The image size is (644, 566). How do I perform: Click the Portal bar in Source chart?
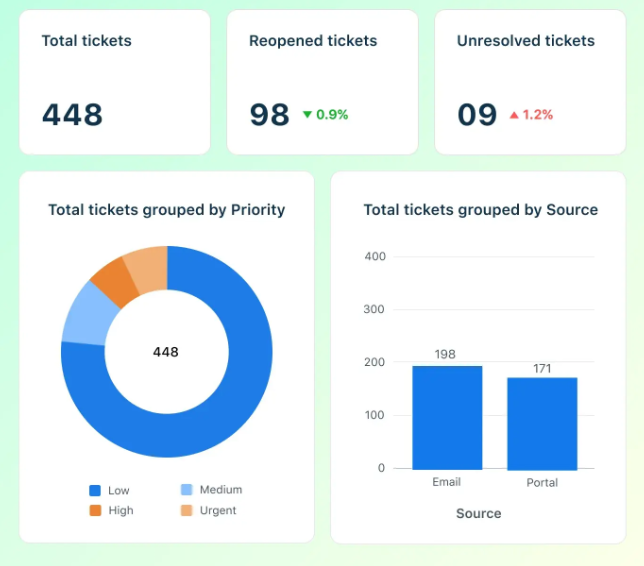(x=542, y=423)
